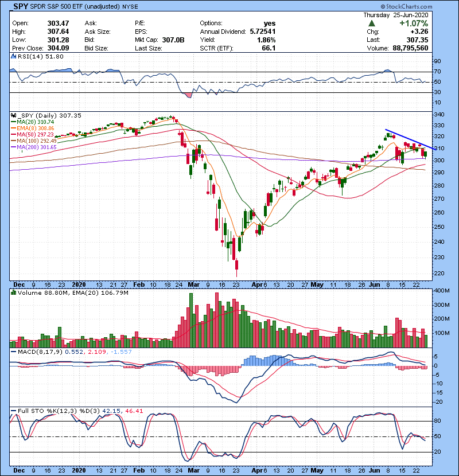Click the MA(100) 292.49 legend entry

point(37,141)
